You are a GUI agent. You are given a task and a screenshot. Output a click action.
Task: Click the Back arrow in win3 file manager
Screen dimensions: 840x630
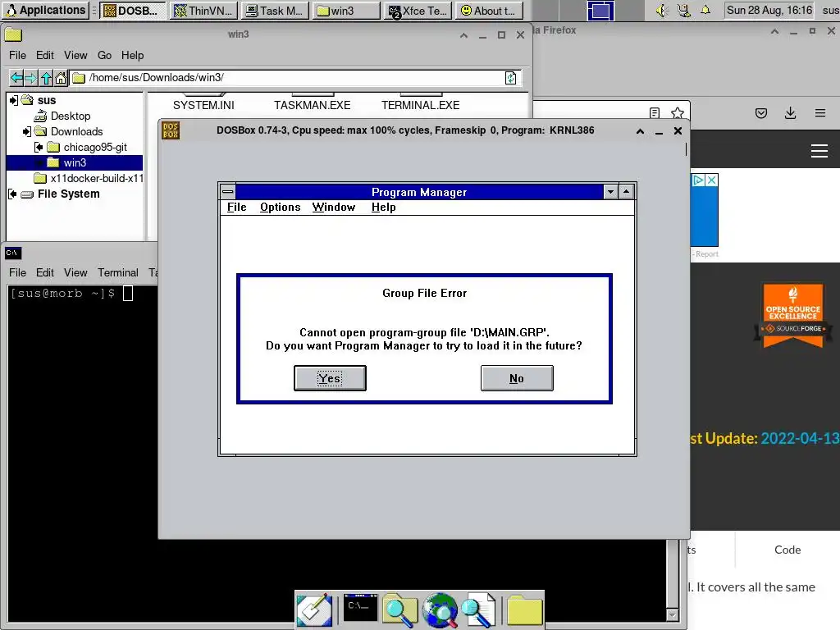[16, 78]
